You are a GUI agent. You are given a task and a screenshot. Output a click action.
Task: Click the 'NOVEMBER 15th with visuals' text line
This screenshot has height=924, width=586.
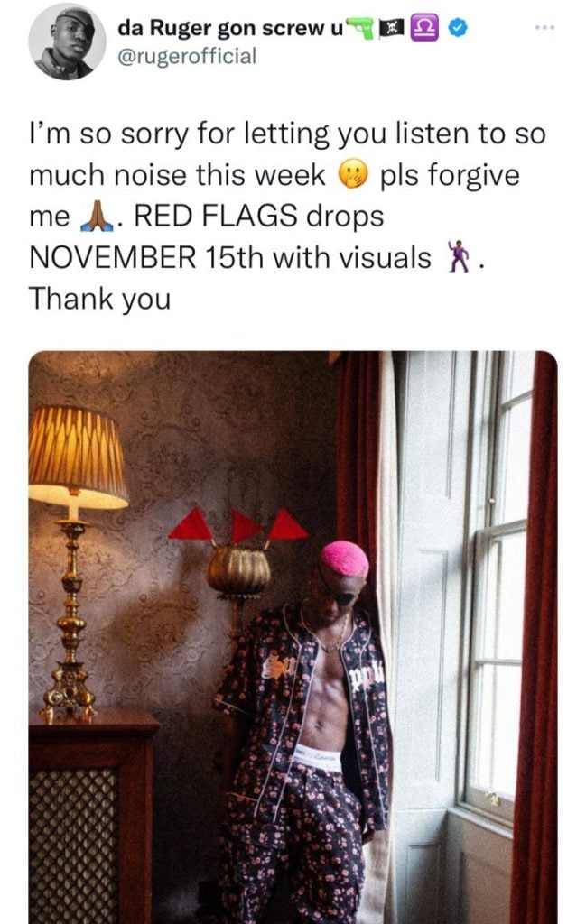(x=230, y=257)
